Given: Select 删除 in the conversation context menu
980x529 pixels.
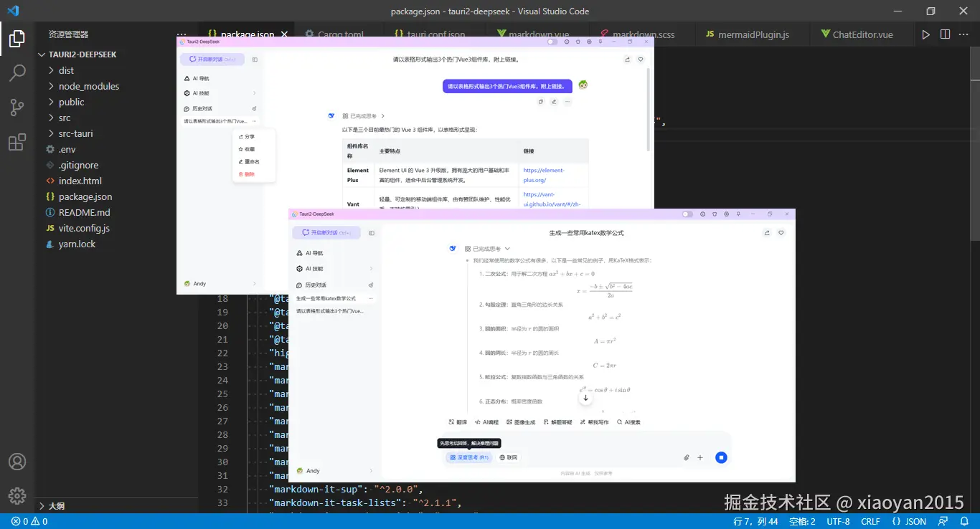Looking at the screenshot, I should (x=247, y=174).
